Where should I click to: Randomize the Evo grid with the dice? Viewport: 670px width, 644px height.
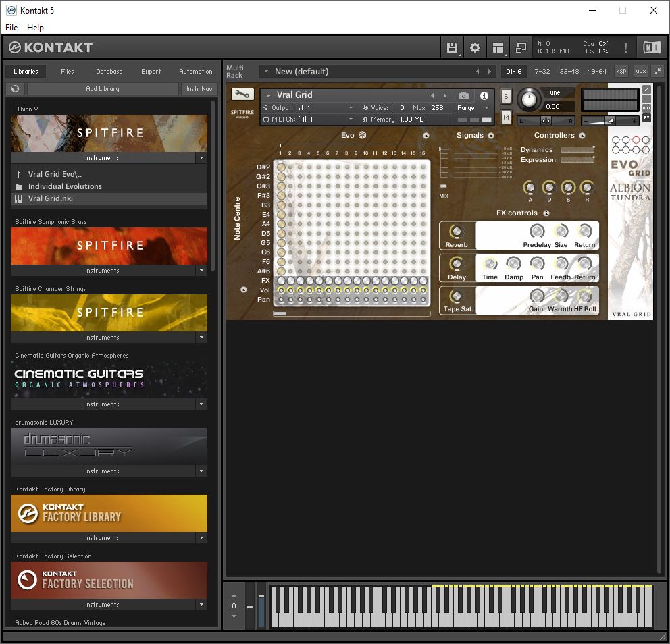(362, 136)
